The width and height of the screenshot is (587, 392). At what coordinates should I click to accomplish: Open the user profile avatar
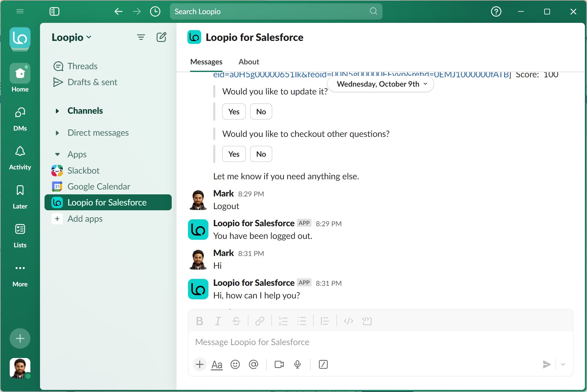click(x=20, y=368)
